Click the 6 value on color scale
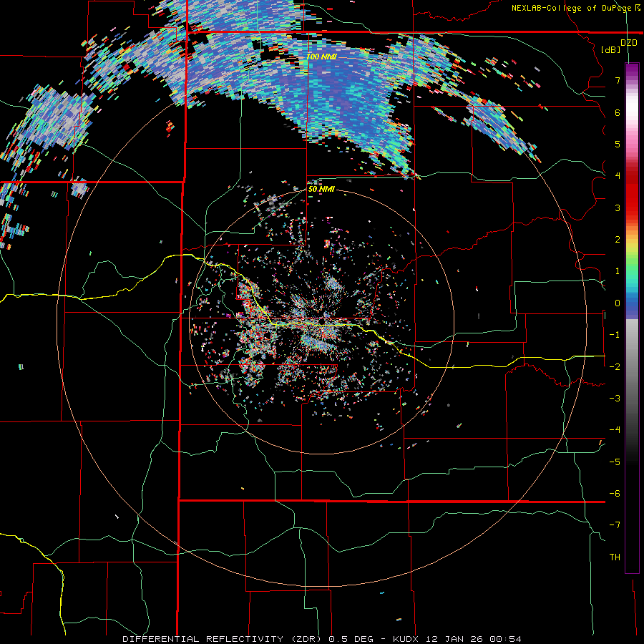644x644 pixels. (x=618, y=112)
